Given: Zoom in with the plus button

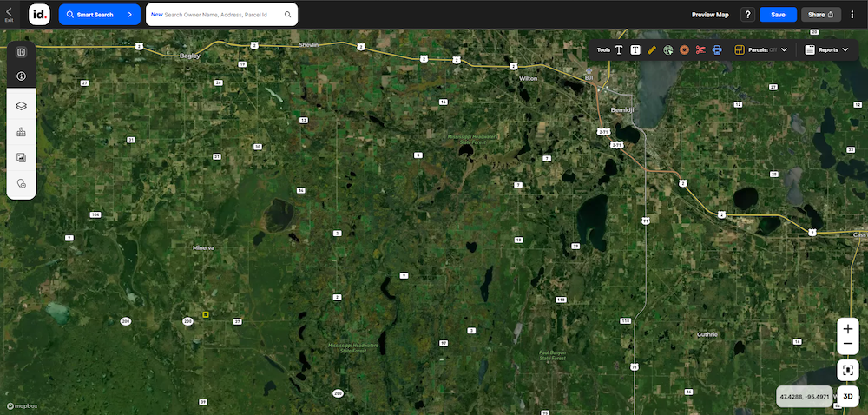Looking at the screenshot, I should point(848,330).
